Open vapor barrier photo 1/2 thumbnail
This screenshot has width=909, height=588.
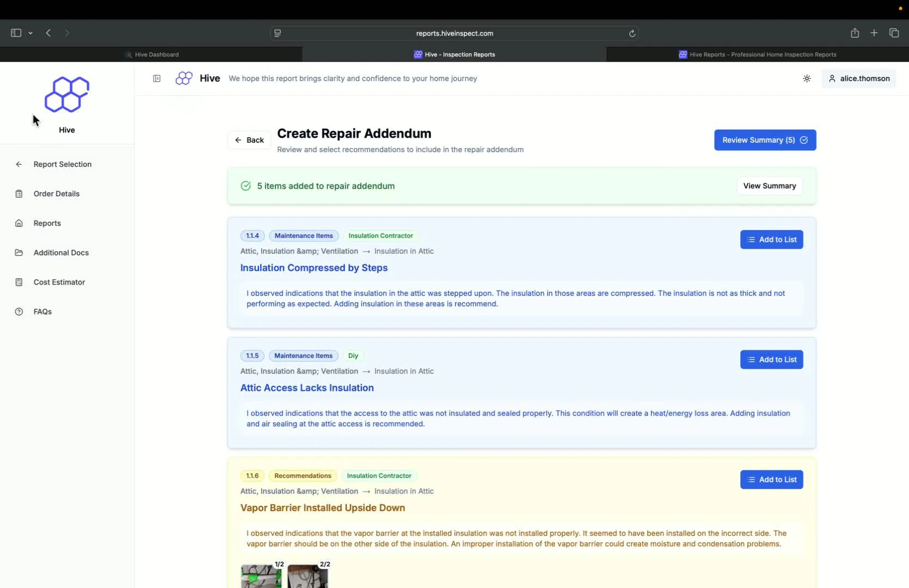(x=262, y=576)
